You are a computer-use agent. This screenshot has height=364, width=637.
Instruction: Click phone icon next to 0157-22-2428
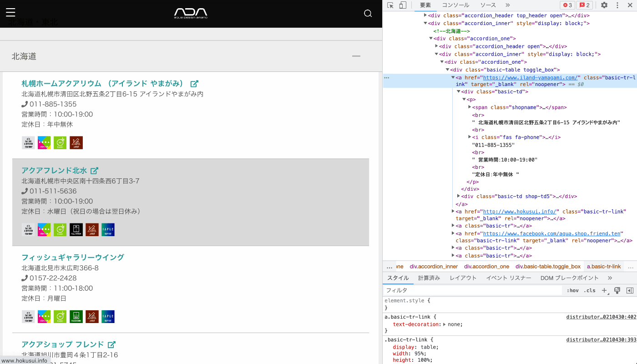click(x=25, y=278)
